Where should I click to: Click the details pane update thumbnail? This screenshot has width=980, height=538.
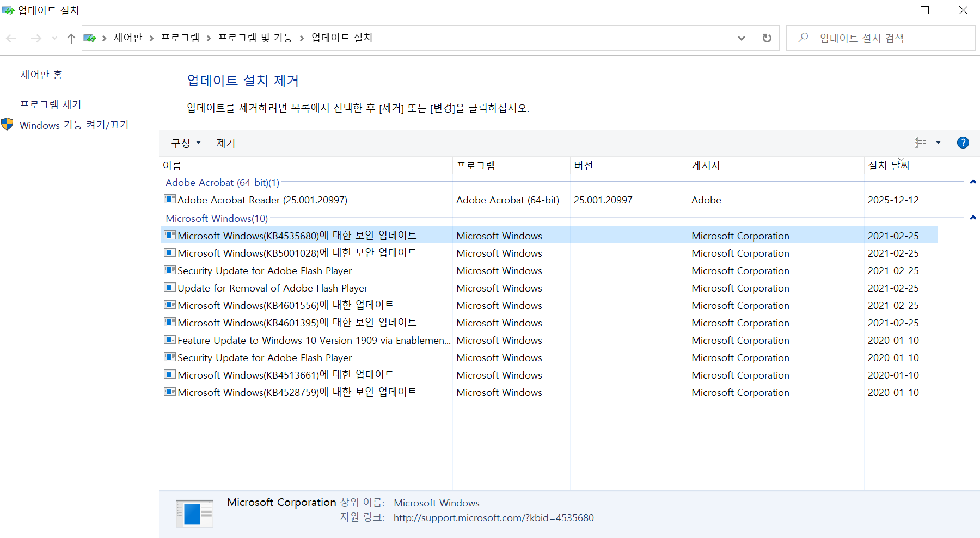coord(194,514)
